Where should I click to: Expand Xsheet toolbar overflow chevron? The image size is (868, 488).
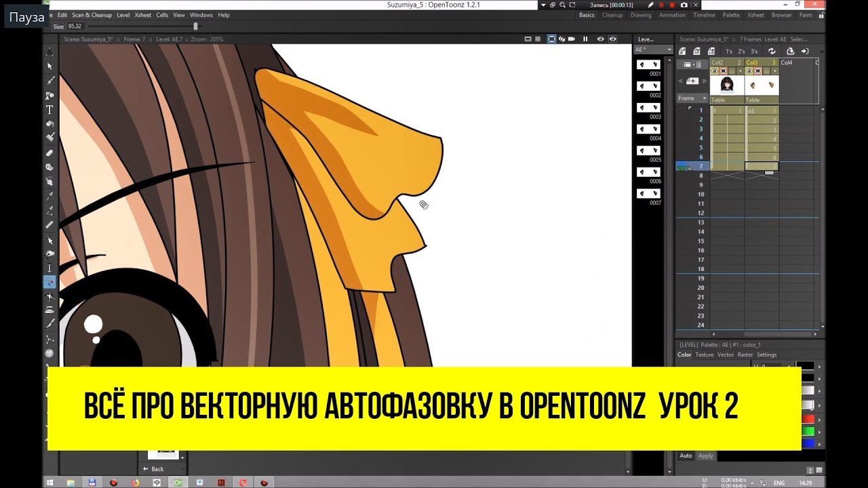(823, 51)
